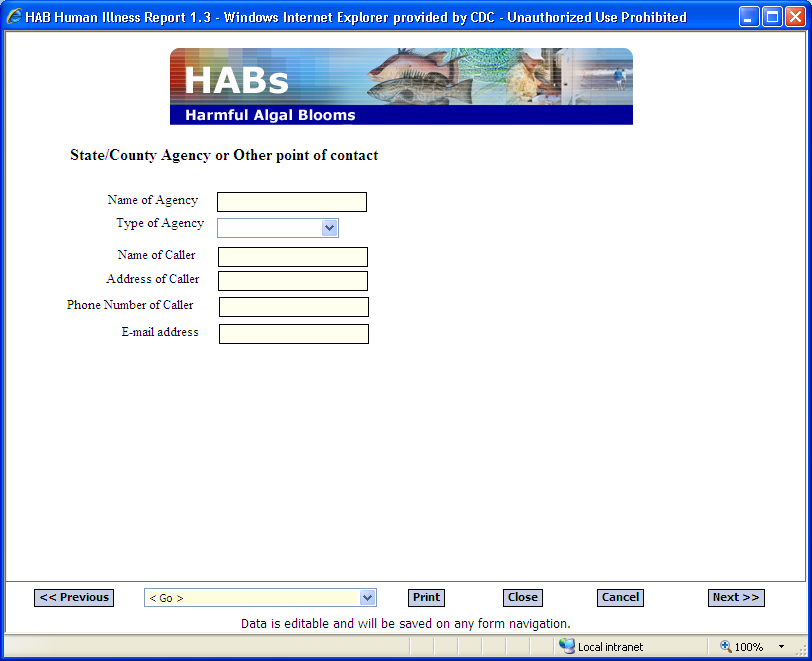
Task: Click the E-mail address input box
Action: tap(294, 334)
